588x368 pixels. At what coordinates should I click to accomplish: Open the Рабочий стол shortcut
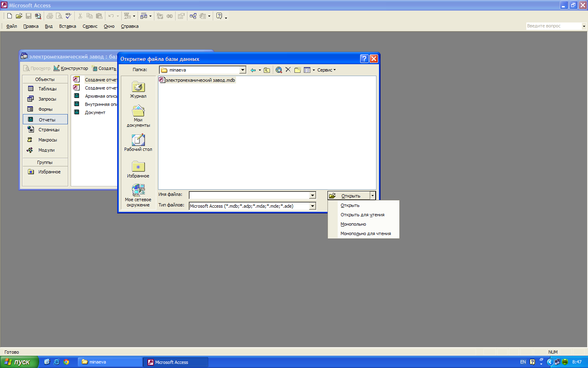138,143
